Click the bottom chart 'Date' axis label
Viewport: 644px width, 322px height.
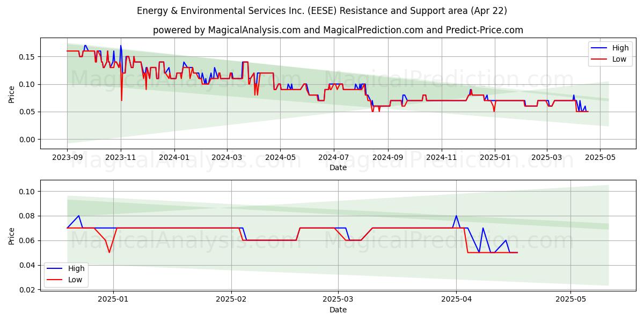[338, 310]
